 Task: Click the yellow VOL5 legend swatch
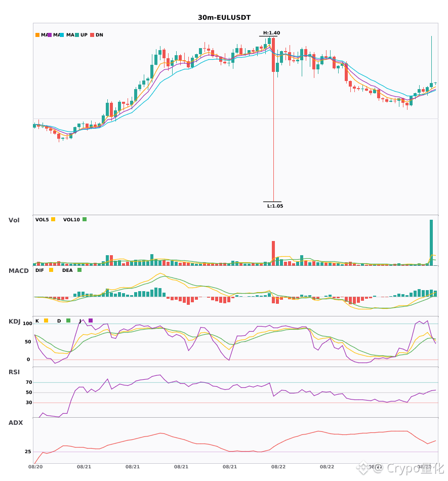pos(53,219)
